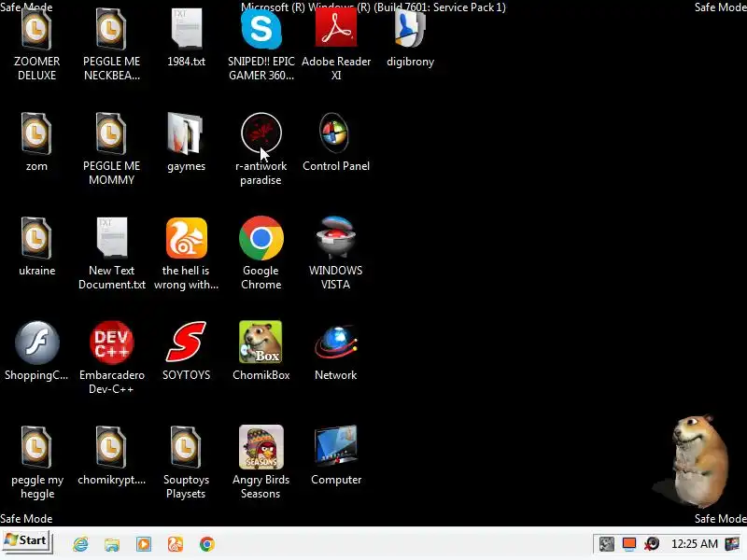Open Windows Media Player from the taskbar
The height and width of the screenshot is (560, 747).
click(x=144, y=544)
